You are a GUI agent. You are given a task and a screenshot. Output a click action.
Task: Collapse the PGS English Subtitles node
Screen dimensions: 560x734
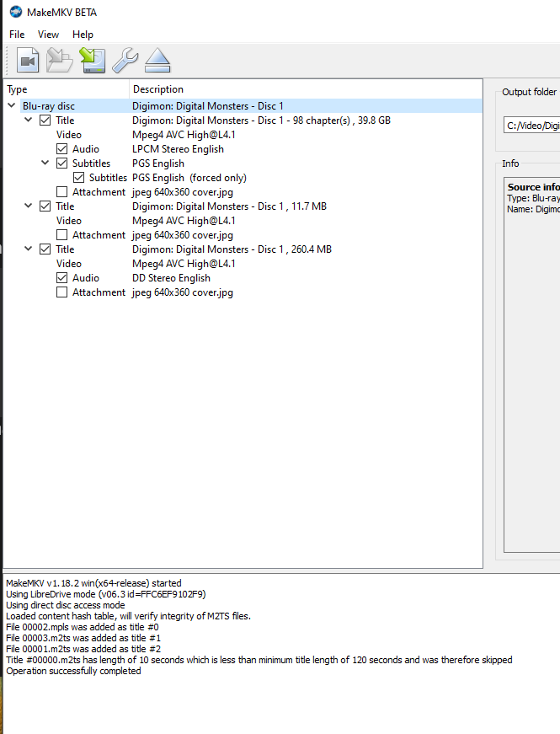point(45,163)
